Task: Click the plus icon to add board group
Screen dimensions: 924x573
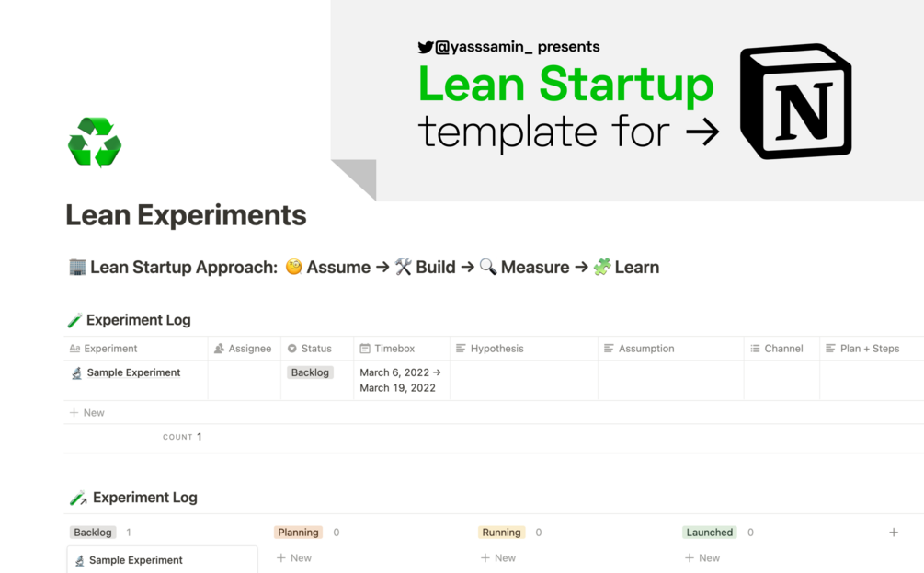Action: [893, 533]
